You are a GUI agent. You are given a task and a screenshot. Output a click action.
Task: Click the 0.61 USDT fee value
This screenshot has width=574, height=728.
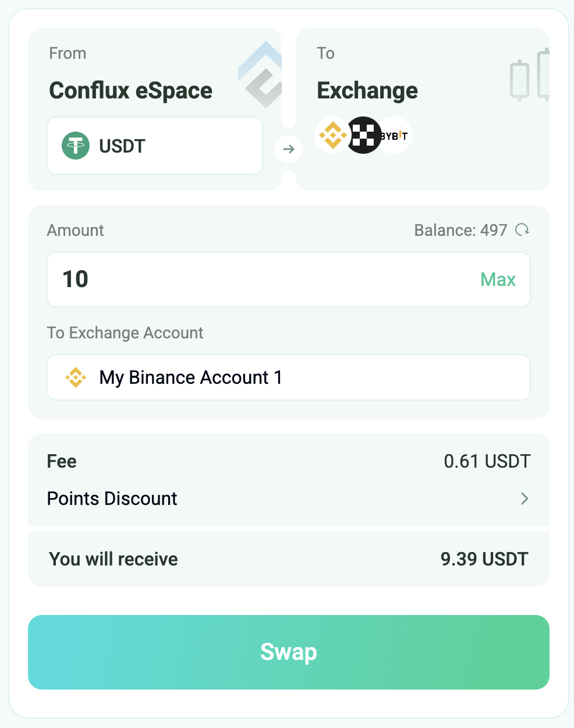coord(487,461)
